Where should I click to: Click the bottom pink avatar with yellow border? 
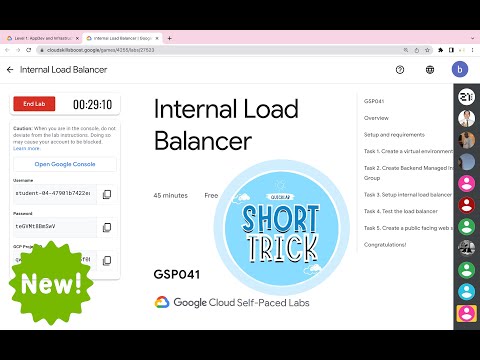[x=466, y=313]
